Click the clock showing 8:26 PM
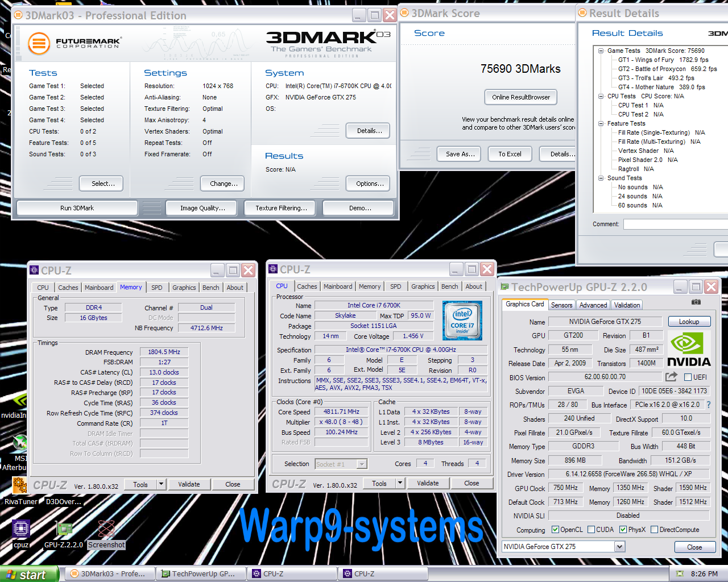Screen dimensions: 728x582 pos(704,574)
